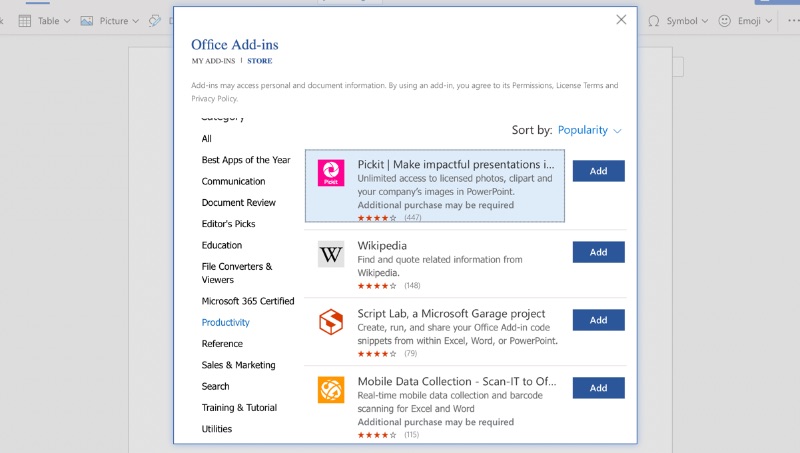
Task: Select the Communication category
Action: tap(233, 182)
